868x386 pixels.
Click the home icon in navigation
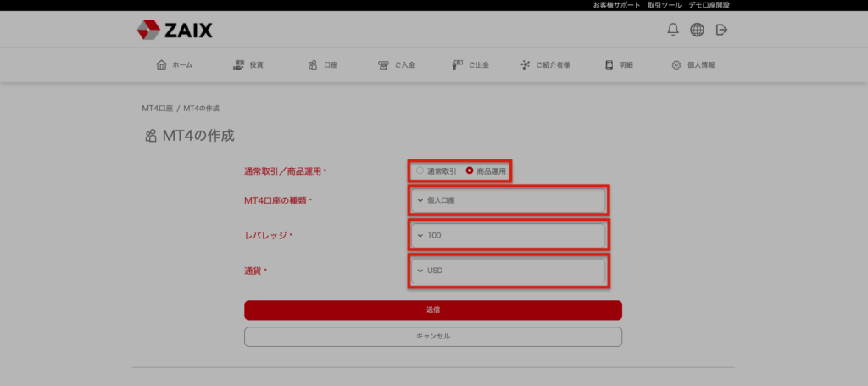[x=161, y=64]
